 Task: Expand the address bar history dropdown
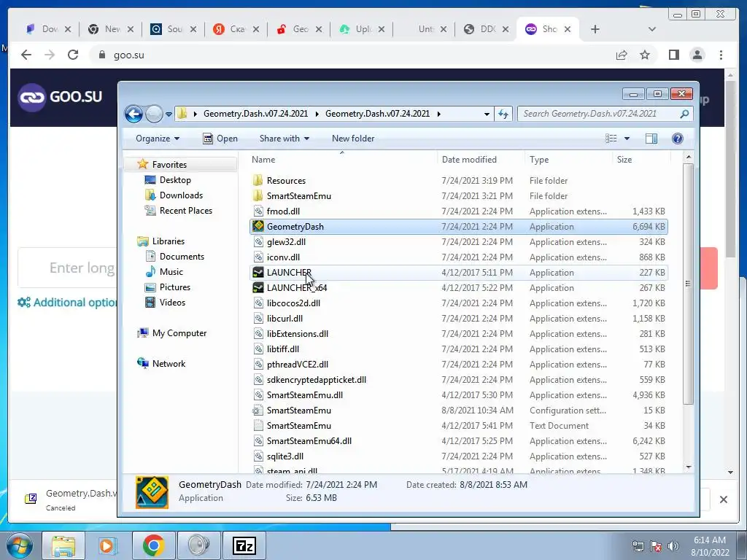[487, 114]
